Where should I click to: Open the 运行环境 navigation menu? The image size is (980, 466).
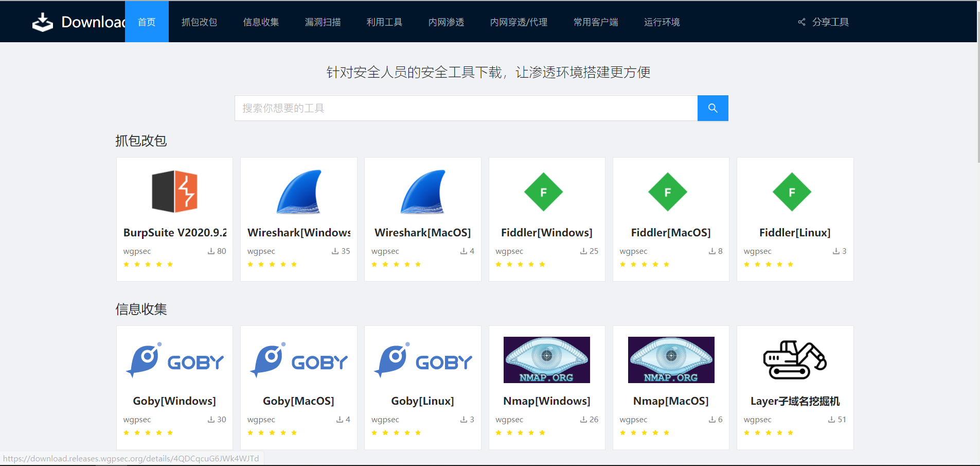tap(662, 22)
